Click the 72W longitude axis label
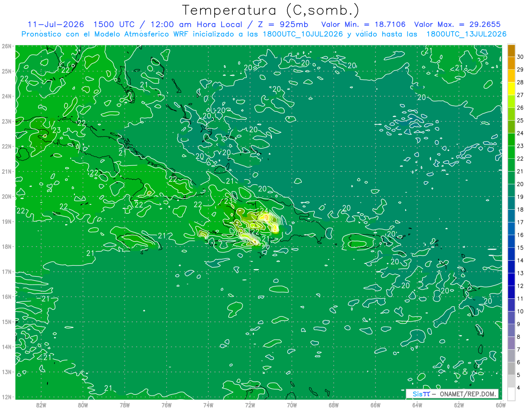The height and width of the screenshot is (411, 532). pos(250,405)
